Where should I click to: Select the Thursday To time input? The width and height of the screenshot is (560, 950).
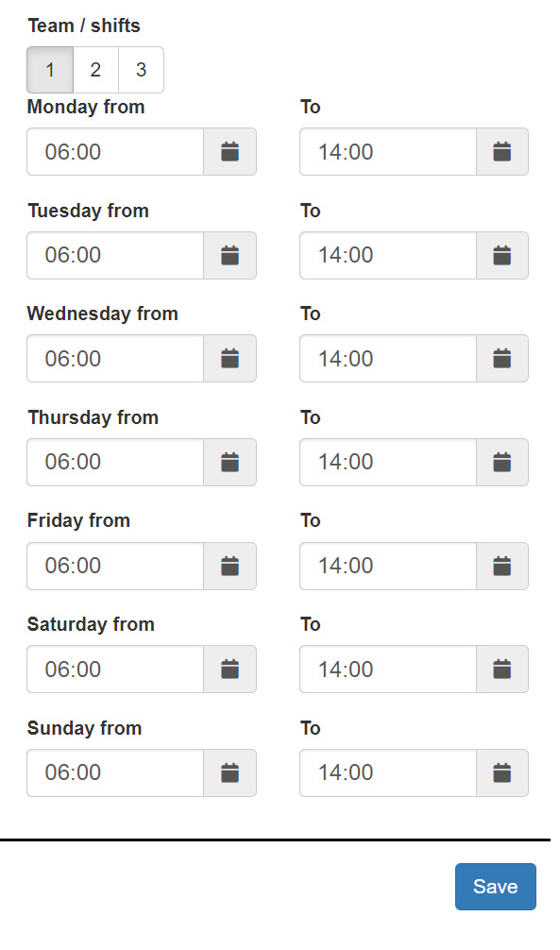(388, 463)
